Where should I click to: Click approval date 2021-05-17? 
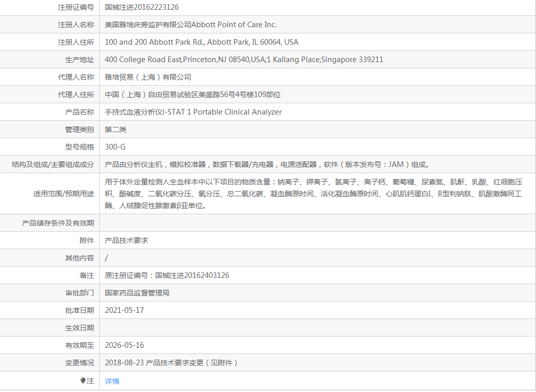[x=124, y=310]
